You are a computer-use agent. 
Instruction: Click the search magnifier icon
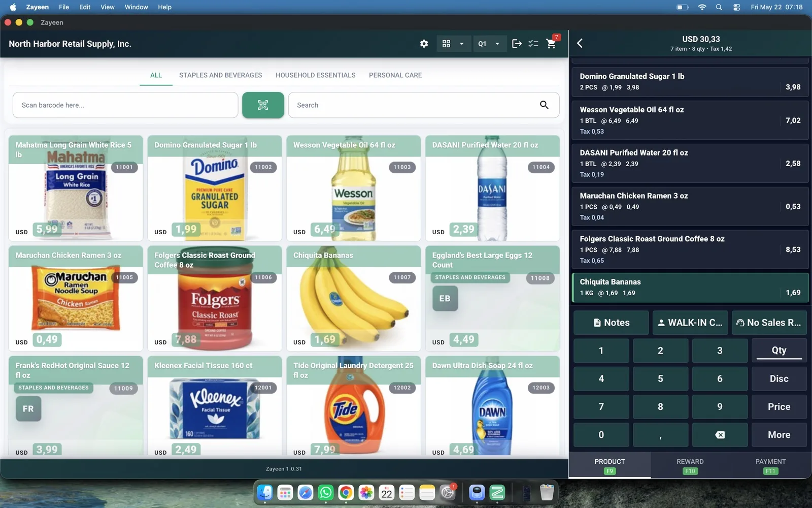point(544,105)
